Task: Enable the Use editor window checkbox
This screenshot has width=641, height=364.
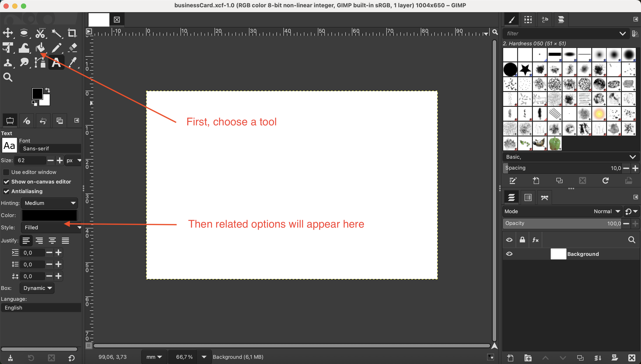Action: [6, 172]
